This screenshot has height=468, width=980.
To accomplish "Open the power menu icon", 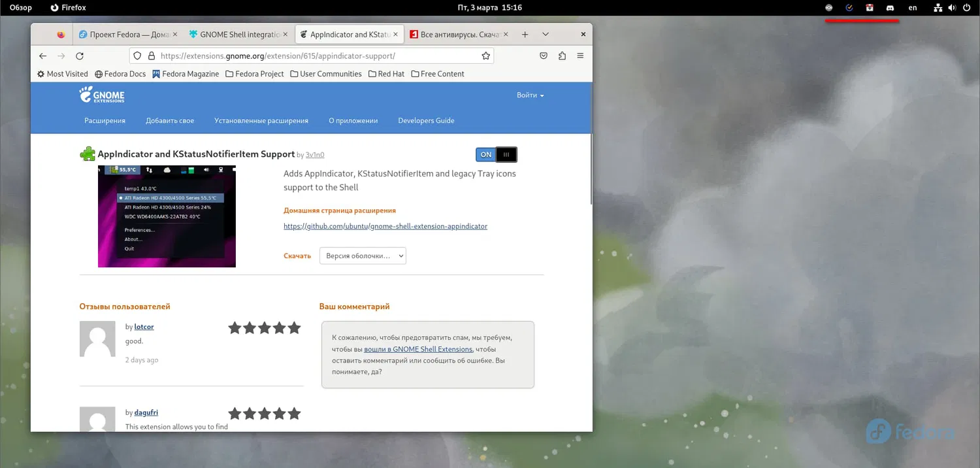I will pos(966,8).
